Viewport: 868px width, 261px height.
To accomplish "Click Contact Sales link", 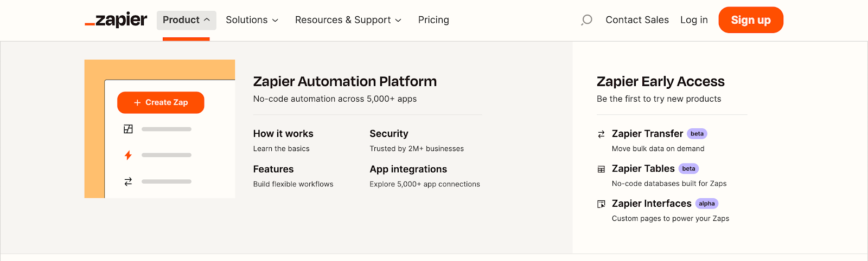I will [x=637, y=20].
